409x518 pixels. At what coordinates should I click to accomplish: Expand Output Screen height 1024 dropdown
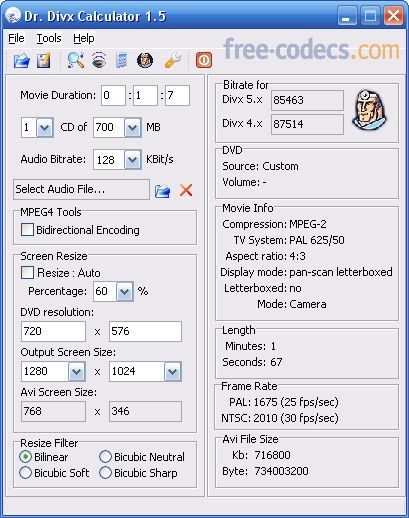[x=173, y=371]
